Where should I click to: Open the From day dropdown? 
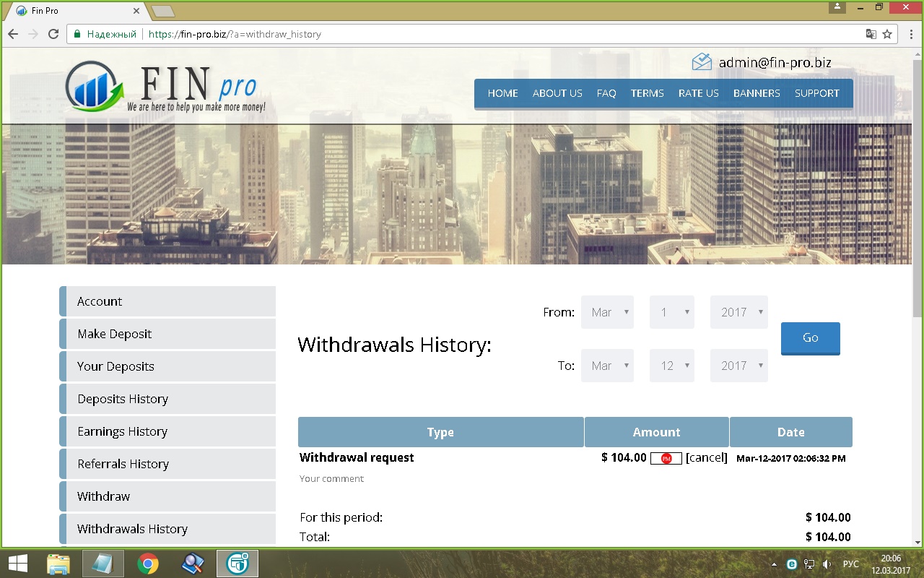click(x=672, y=312)
